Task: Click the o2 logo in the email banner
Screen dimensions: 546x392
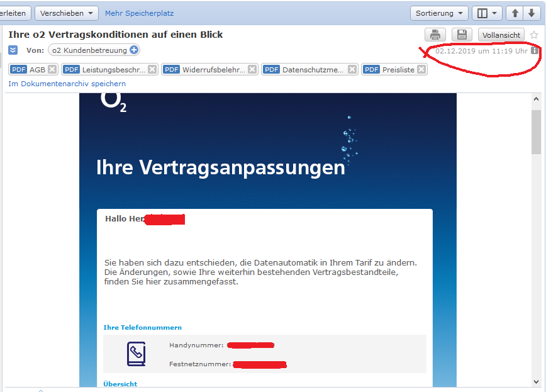Action: pyautogui.click(x=113, y=102)
